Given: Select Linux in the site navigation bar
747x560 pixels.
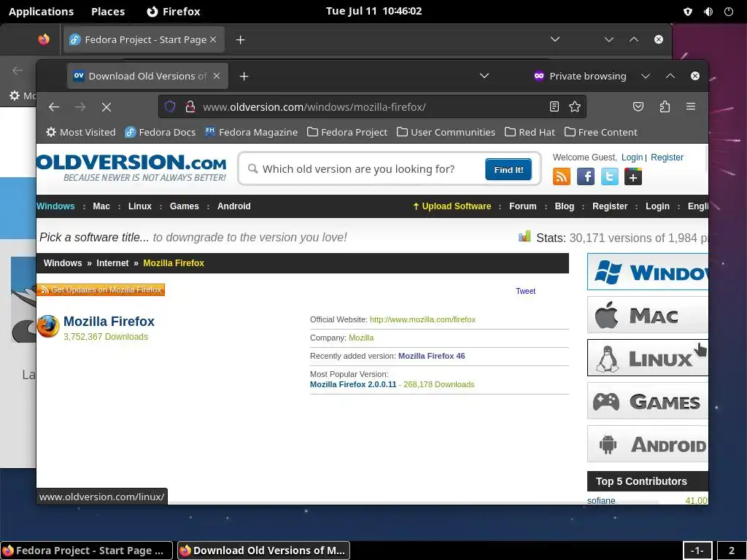Looking at the screenshot, I should tap(139, 206).
